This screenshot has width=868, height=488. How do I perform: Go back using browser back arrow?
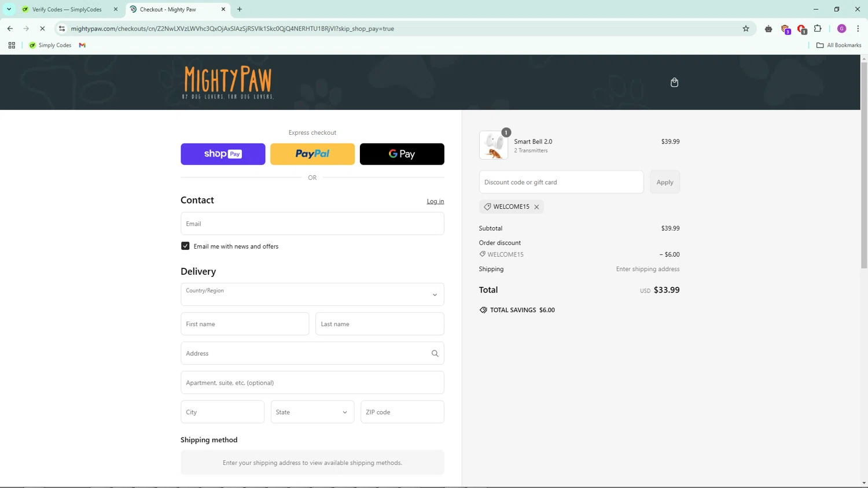[x=10, y=28]
